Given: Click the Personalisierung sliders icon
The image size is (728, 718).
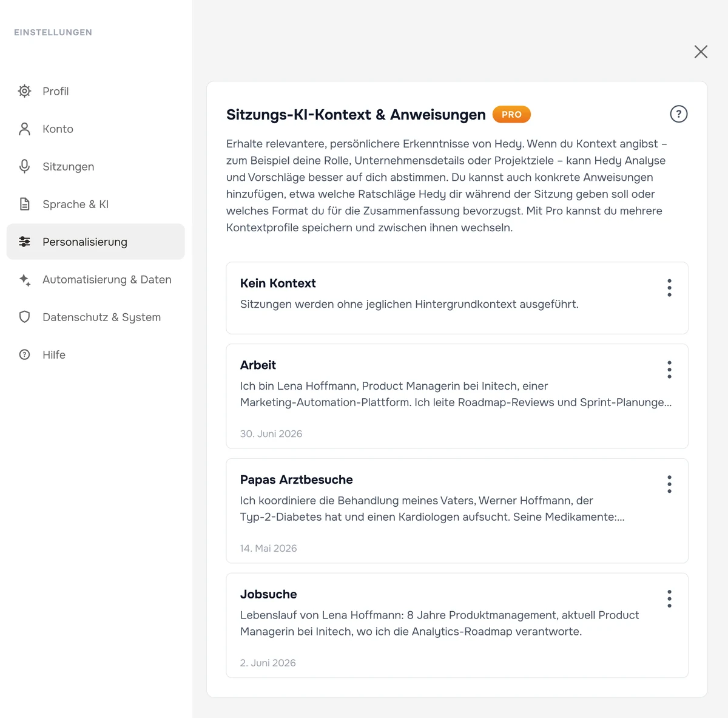Looking at the screenshot, I should pos(24,242).
